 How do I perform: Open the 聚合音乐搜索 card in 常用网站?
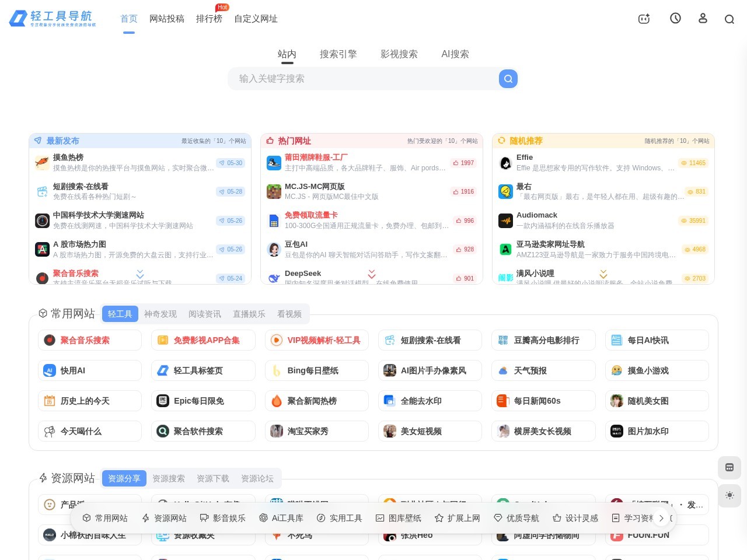click(x=90, y=340)
